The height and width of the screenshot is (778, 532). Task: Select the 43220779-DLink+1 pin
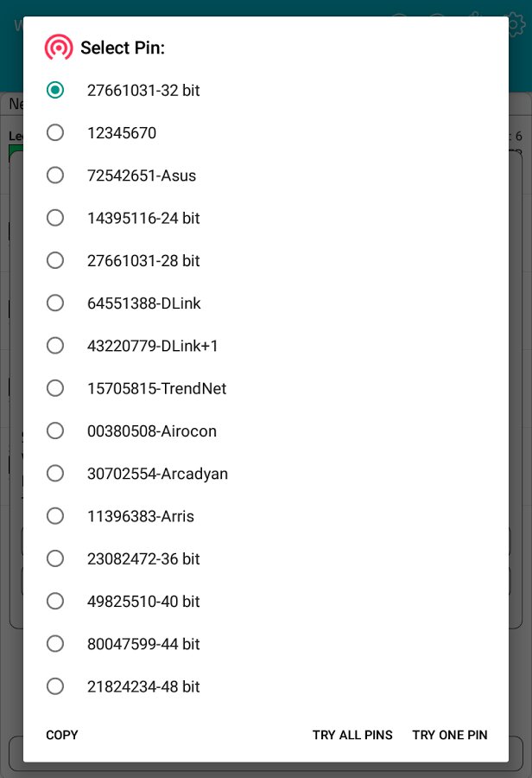click(x=55, y=346)
